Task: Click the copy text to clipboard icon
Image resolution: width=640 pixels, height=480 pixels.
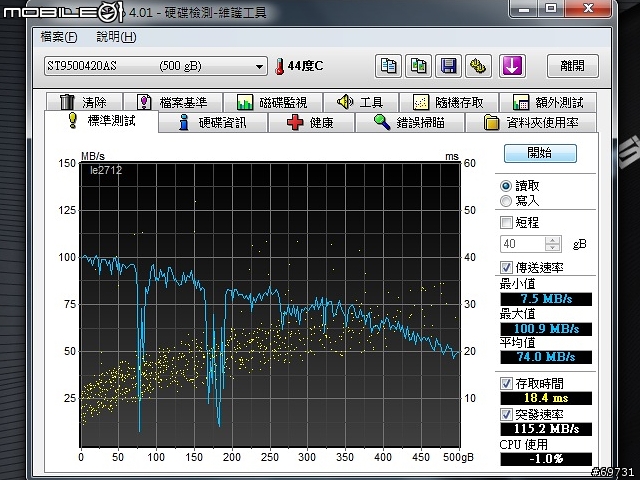Action: pyautogui.click(x=388, y=66)
